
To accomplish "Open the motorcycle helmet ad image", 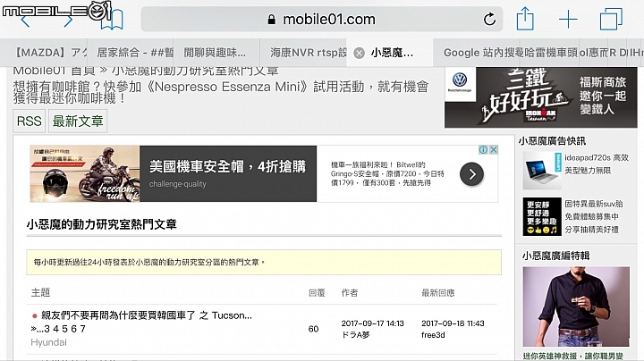I will click(x=85, y=173).
